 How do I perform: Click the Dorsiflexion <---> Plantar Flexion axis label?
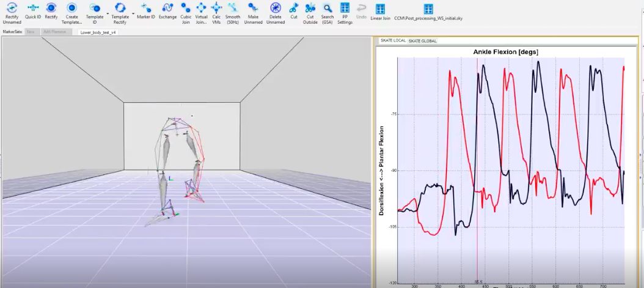pos(381,171)
